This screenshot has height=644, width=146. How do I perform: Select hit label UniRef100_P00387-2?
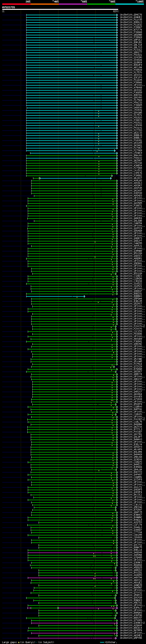click(132, 419)
